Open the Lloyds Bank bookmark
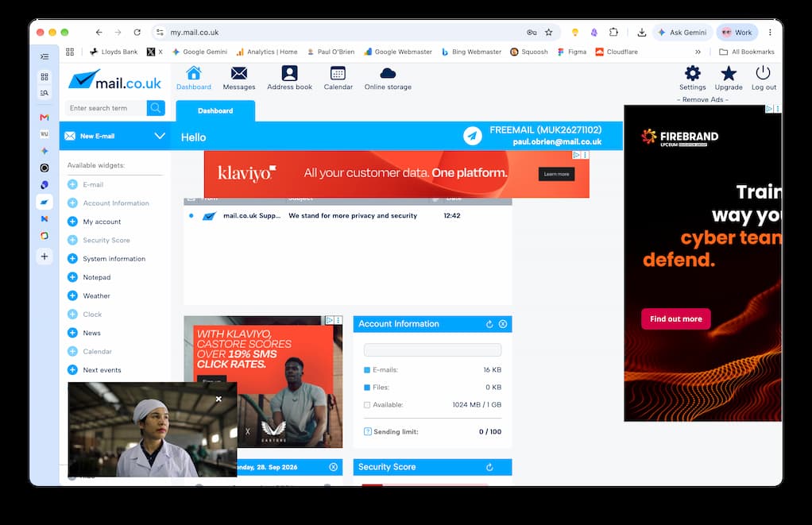 (114, 52)
